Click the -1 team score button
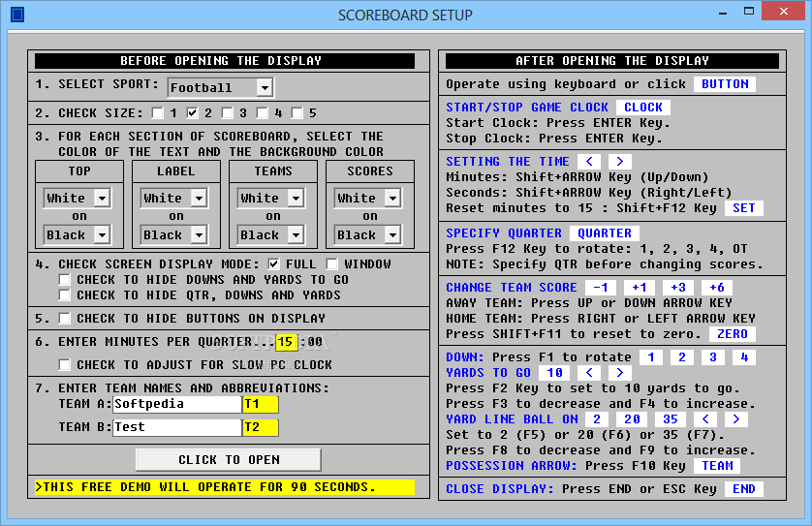 pos(601,288)
